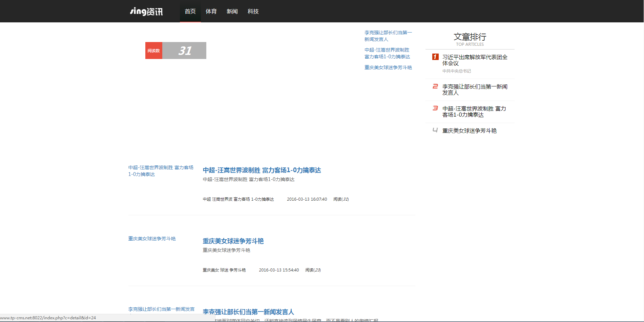644x322 pixels.
Task: Open top-right link 李克强让部长们当第一新闻发言人
Action: (388, 36)
